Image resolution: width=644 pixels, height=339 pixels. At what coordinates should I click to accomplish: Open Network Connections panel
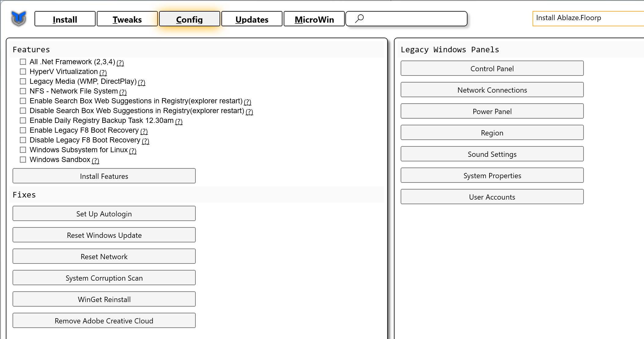point(492,90)
